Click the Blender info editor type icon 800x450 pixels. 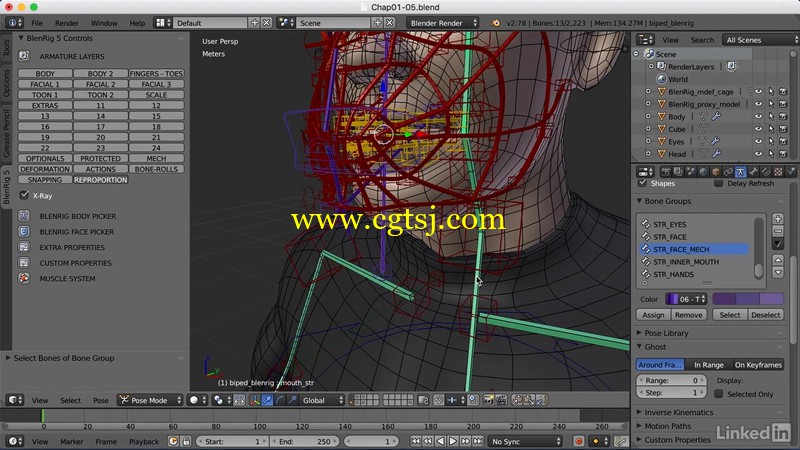click(14, 23)
